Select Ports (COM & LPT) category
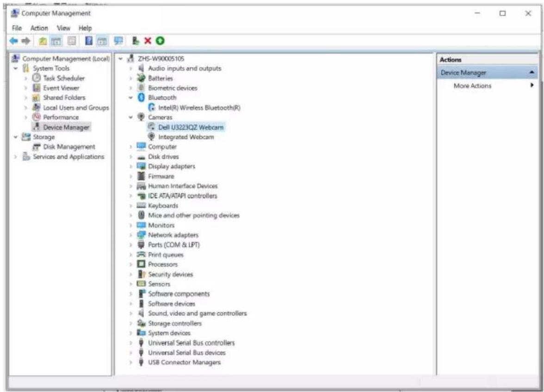544x392 pixels. click(x=174, y=245)
